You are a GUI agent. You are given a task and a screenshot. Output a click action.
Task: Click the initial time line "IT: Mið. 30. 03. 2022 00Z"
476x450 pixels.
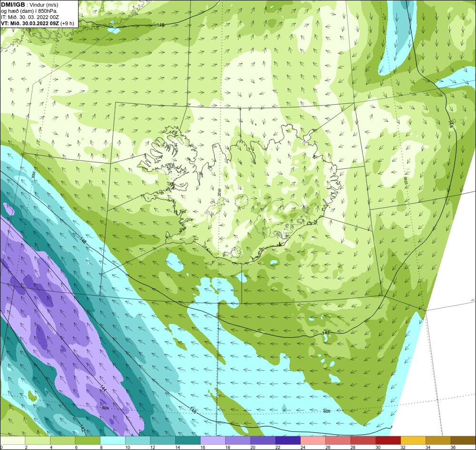coord(30,17)
